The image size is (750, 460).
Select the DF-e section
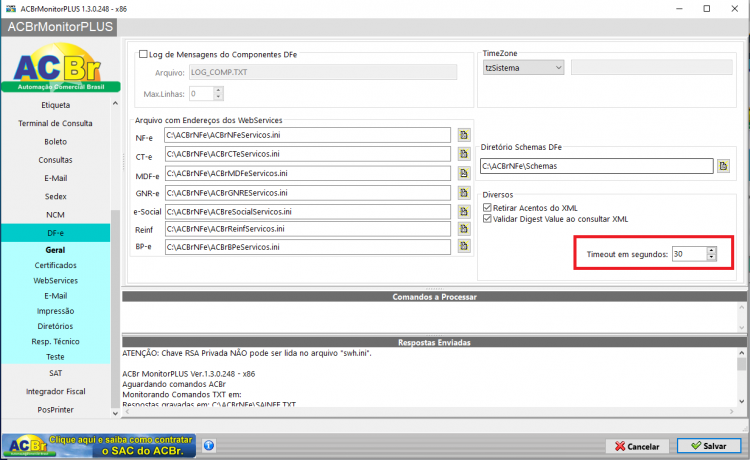55,233
